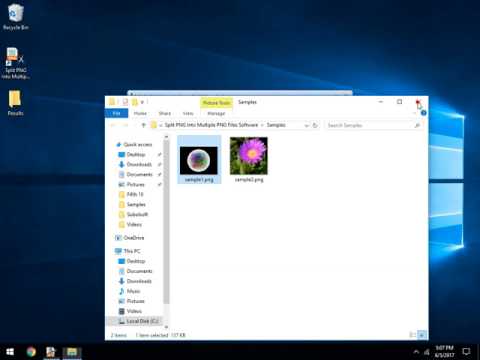Viewport: 480px width, 360px height.
Task: Switch to the Large icons view layout button
Action: click(422, 335)
